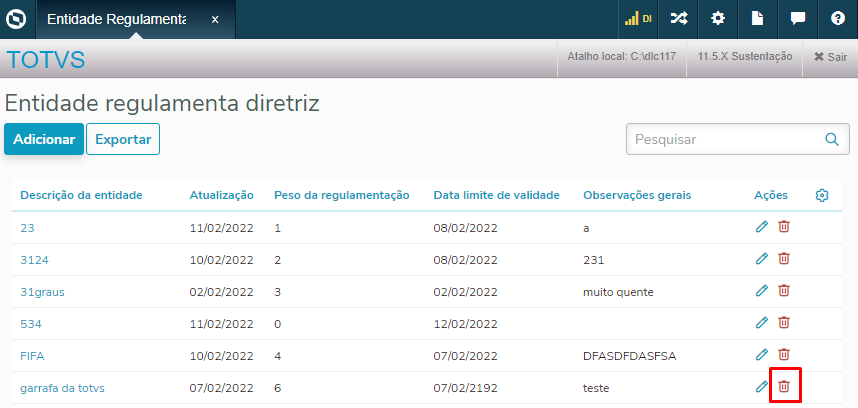Click the shuffle arrows icon
This screenshot has height=408, width=858.
click(x=679, y=19)
